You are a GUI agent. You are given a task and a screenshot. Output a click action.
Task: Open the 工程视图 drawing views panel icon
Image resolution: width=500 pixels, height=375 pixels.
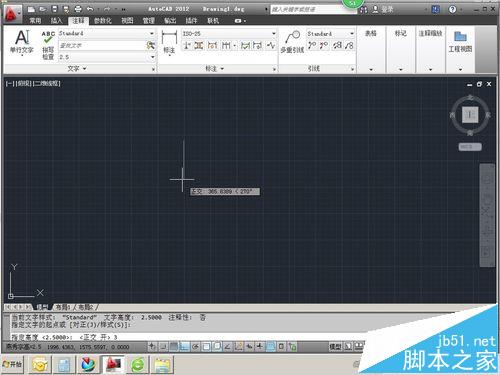460,42
